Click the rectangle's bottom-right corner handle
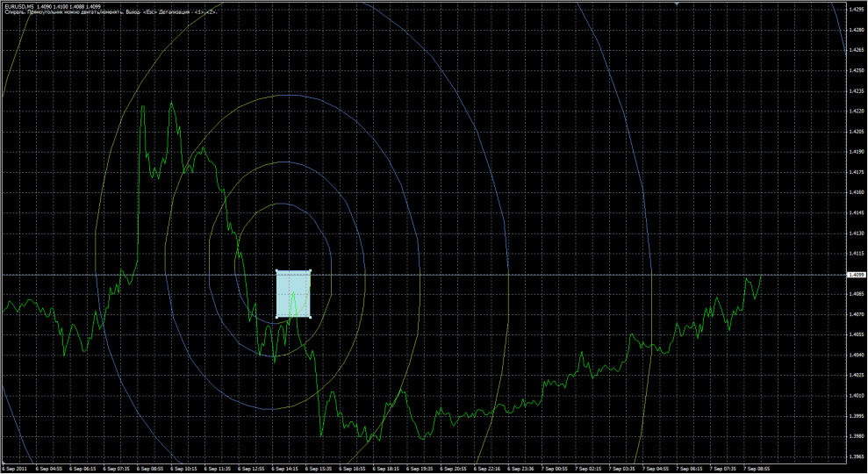 [311, 317]
